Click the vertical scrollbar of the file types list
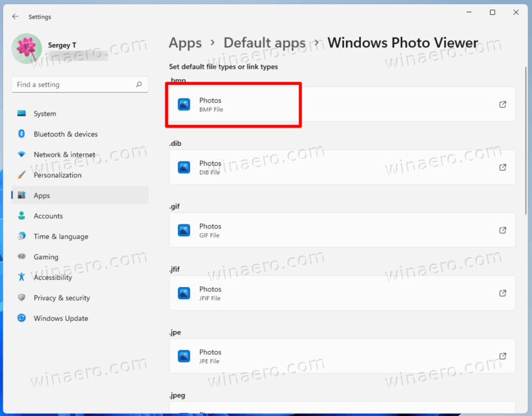The height and width of the screenshot is (416, 532). [526, 140]
